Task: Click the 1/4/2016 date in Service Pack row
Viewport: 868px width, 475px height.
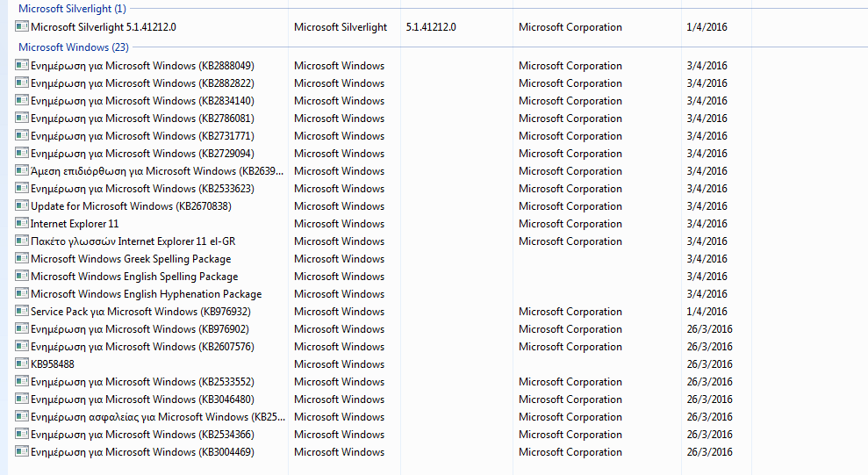Action: [707, 312]
